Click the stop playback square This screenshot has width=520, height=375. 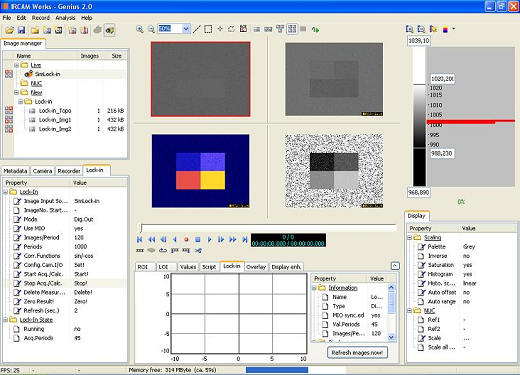click(198, 239)
